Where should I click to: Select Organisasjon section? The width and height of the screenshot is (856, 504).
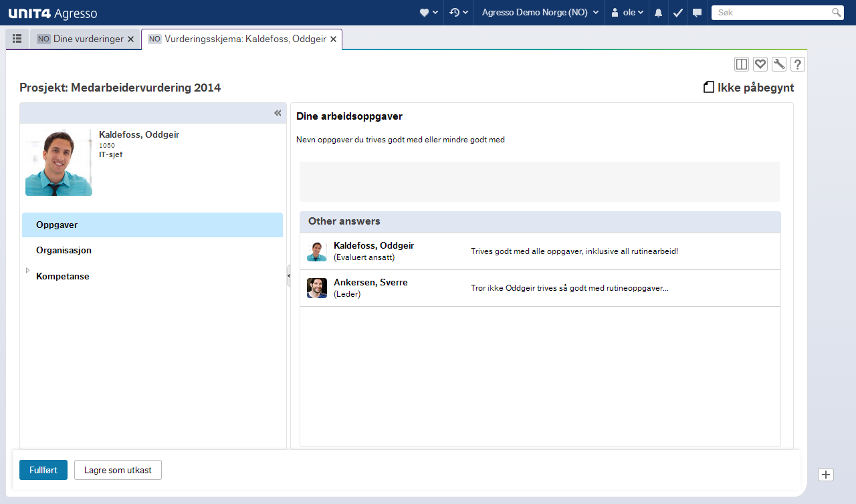tap(152, 251)
